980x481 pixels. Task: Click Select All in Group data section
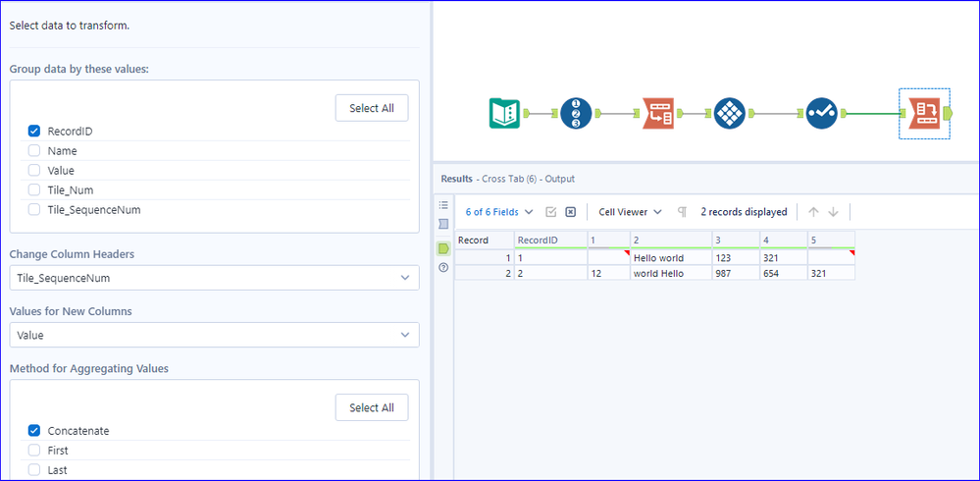372,108
